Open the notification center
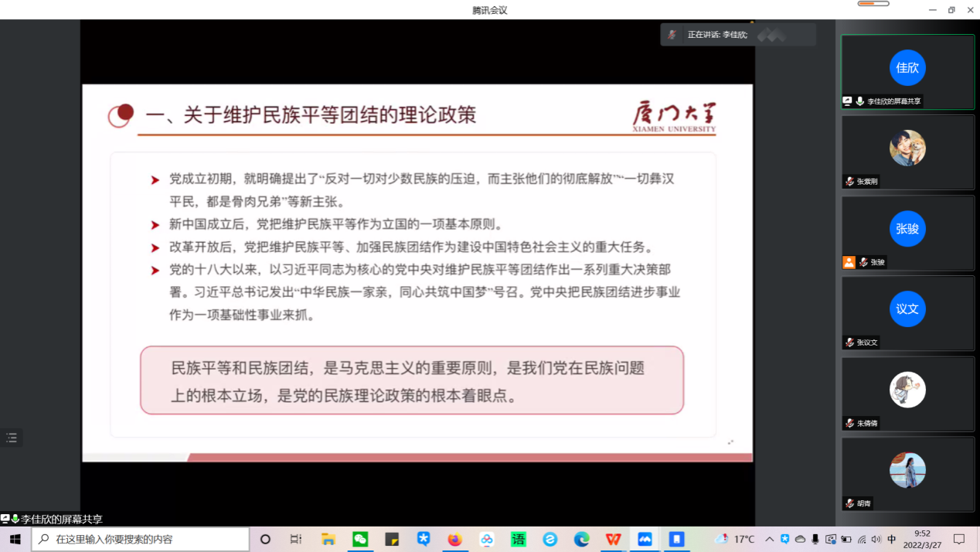Viewport: 980px width, 552px height. [959, 539]
